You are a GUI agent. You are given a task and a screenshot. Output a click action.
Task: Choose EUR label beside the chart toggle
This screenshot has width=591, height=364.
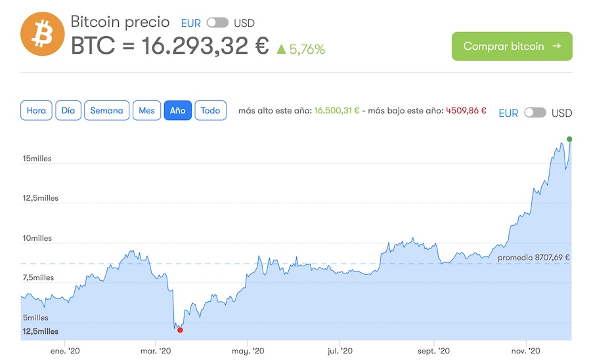508,113
